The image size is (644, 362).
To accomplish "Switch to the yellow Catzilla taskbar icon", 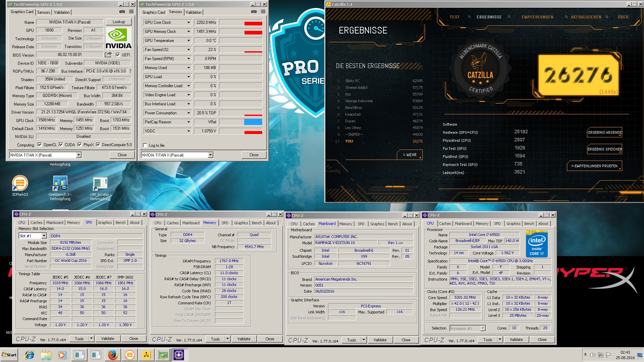I will pyautogui.click(x=147, y=355).
